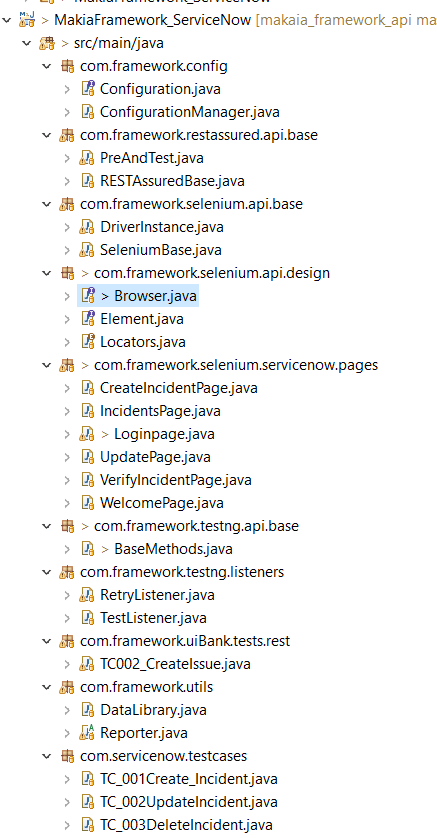Click the BaseMethods.java file icon
This screenshot has width=437, height=838.
click(87, 548)
